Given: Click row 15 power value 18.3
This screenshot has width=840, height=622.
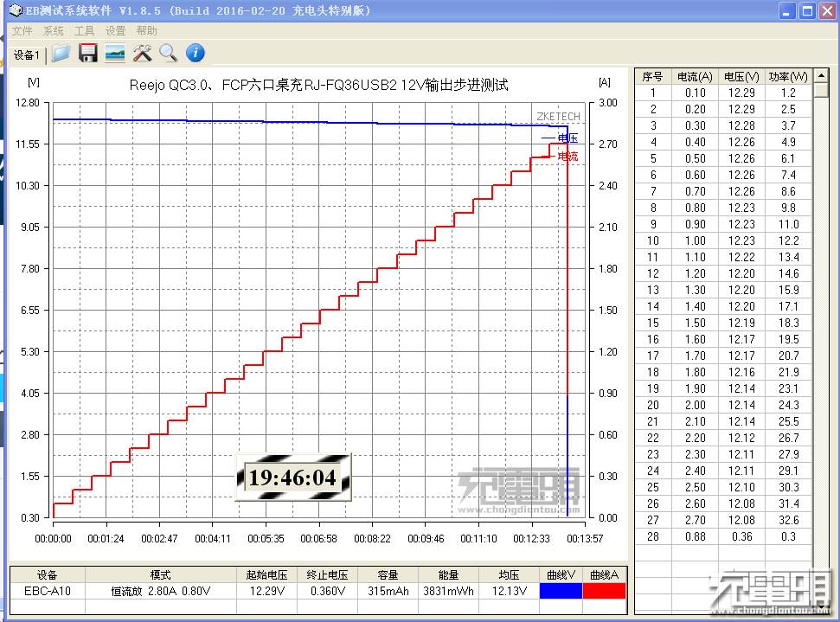Looking at the screenshot, I should click(789, 323).
